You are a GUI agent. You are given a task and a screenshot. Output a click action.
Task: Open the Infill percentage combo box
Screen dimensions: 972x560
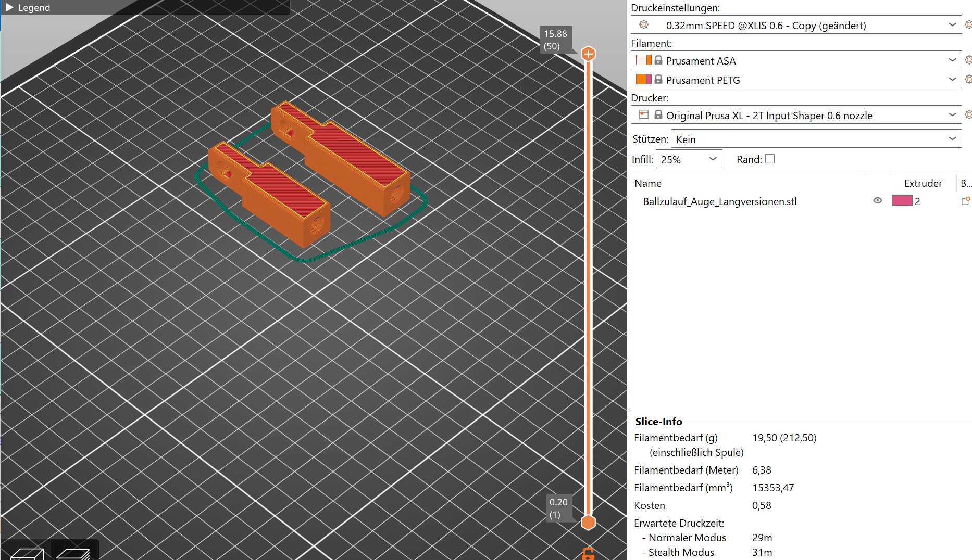[689, 159]
